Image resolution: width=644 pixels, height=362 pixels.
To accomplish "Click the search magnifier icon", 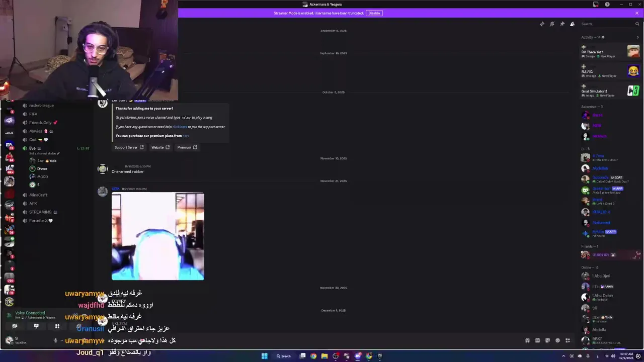I will point(637,24).
